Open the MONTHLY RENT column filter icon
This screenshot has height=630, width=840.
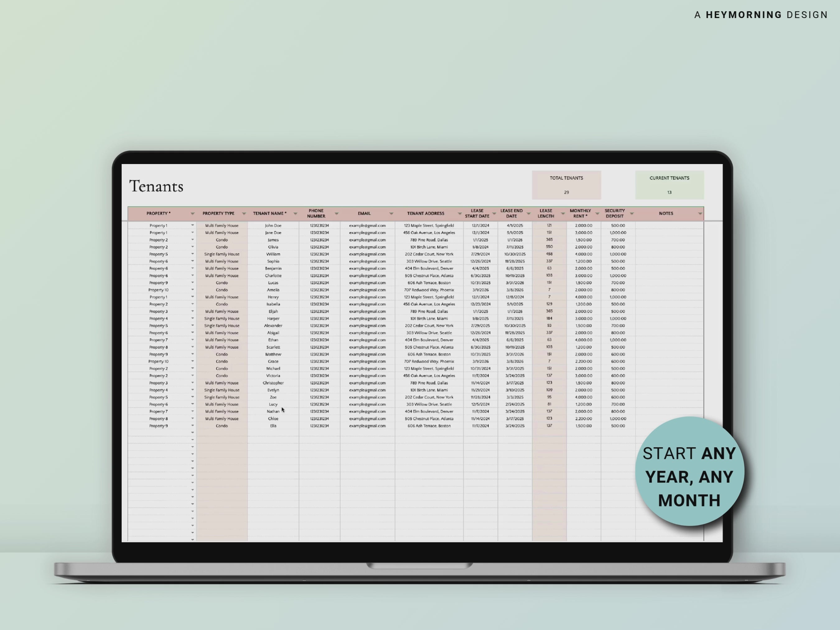tap(597, 213)
